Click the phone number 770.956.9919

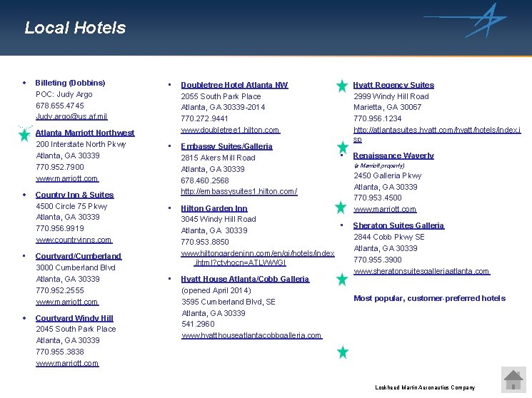60,228
